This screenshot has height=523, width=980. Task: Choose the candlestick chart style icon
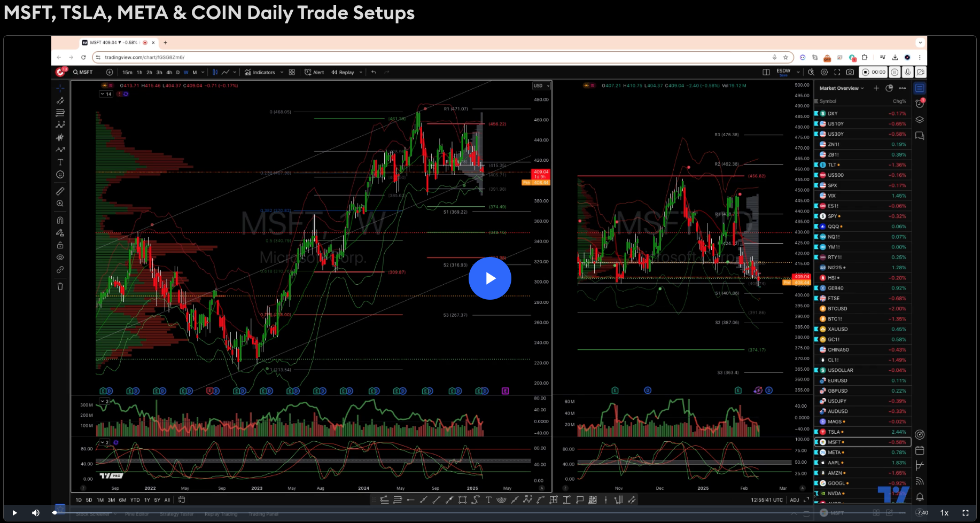[215, 72]
